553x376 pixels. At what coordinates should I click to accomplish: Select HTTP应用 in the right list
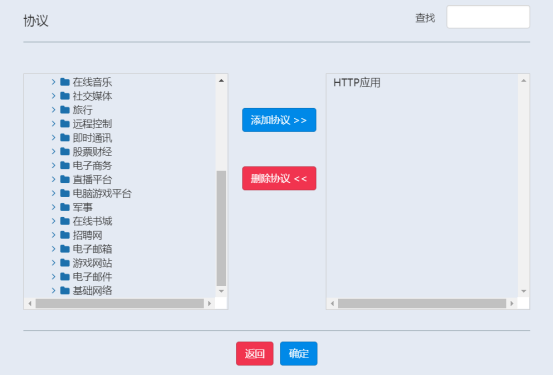357,83
